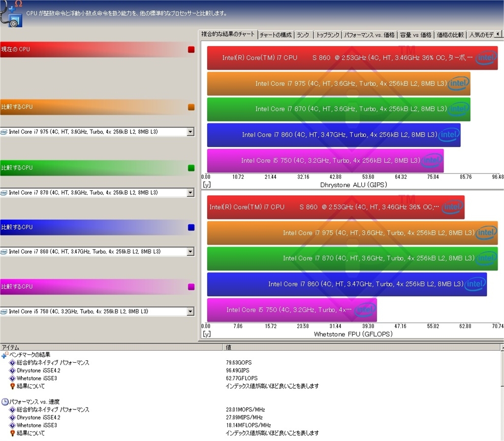Viewport: 504px width, 441px height.
Task: Click the magenta compare CPU color square
Action: tap(191, 287)
